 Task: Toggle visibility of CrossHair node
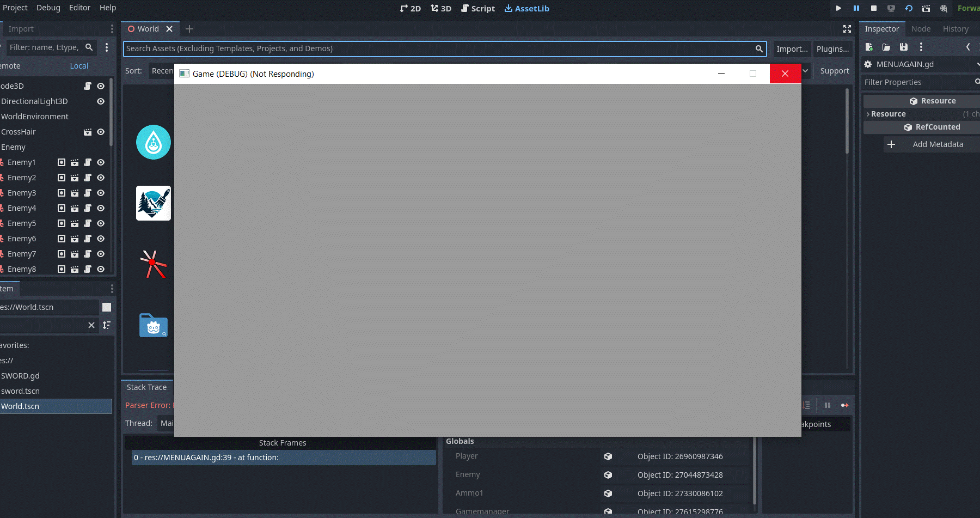(101, 132)
